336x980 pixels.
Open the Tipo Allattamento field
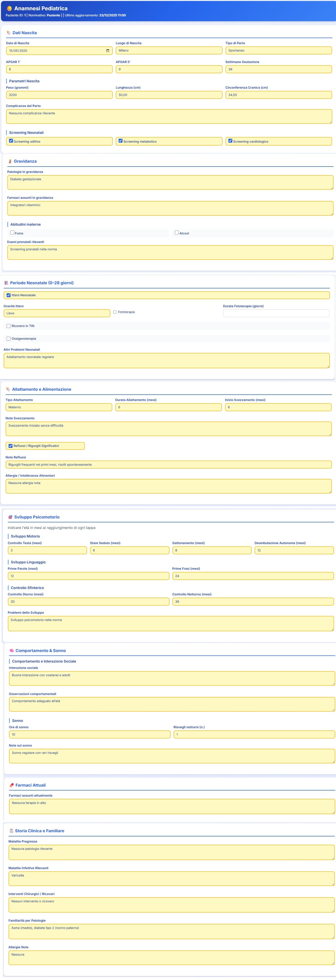point(59,407)
